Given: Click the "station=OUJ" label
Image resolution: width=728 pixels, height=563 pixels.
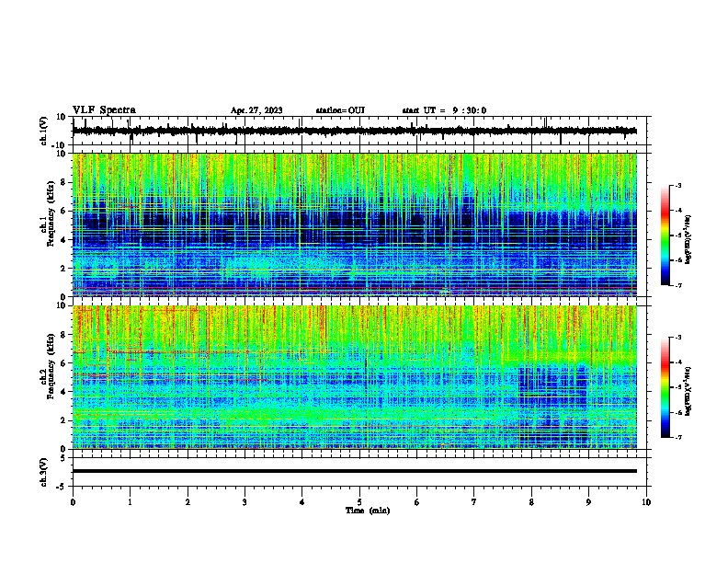Looking at the screenshot, I should (x=340, y=110).
